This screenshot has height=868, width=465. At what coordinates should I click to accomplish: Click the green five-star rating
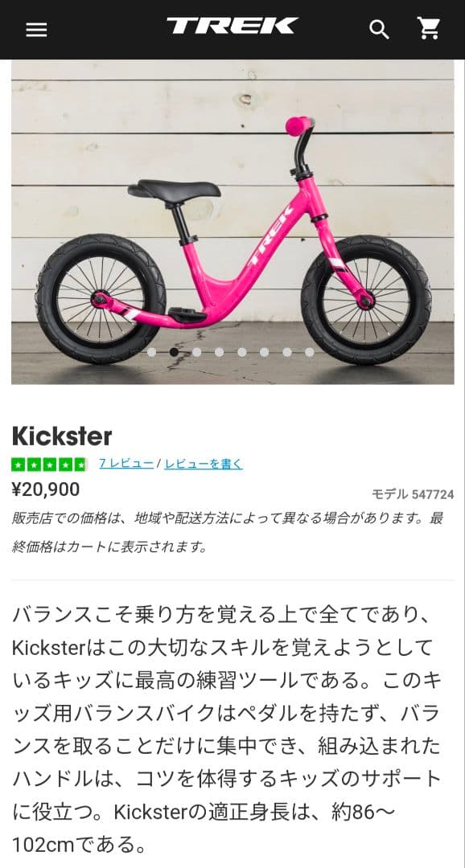point(49,465)
